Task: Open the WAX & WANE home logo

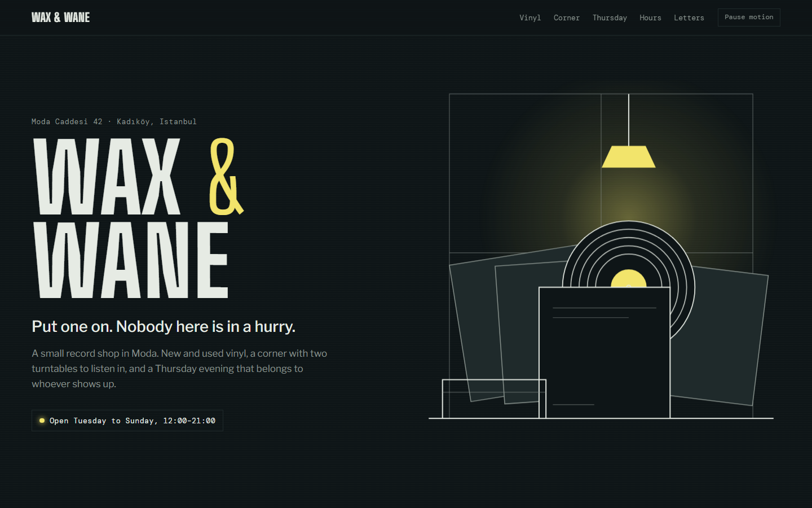Action: tap(60, 17)
